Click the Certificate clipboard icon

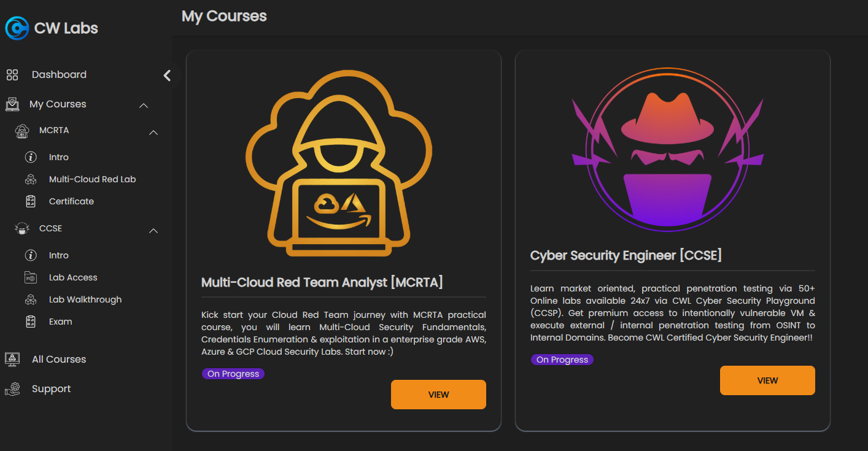tap(31, 201)
